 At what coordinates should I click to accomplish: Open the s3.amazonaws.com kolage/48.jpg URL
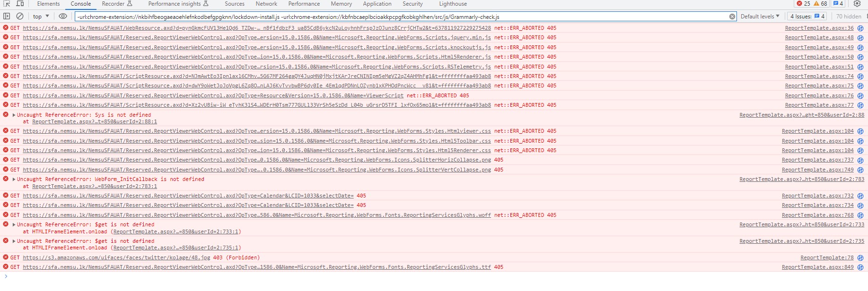point(116,257)
